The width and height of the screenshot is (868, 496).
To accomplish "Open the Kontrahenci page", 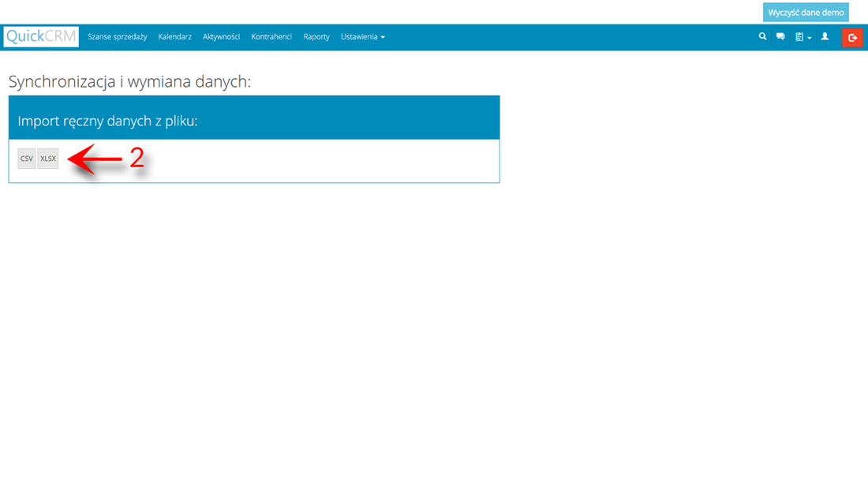I will tap(271, 36).
